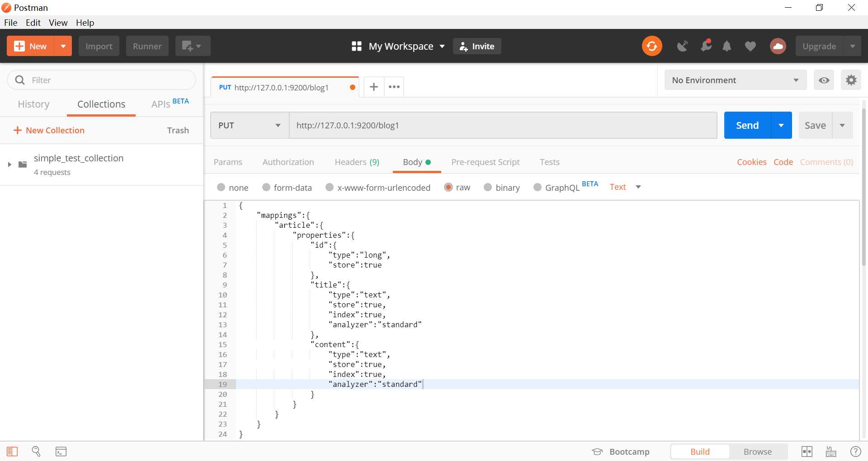
Task: Open the History sidebar tab
Action: pyautogui.click(x=33, y=104)
